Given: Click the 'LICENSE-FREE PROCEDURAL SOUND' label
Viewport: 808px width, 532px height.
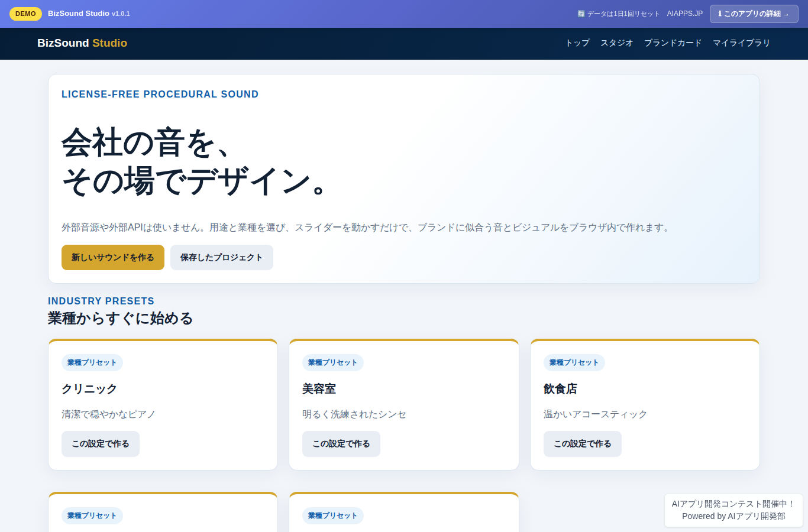Looking at the screenshot, I should coord(160,95).
